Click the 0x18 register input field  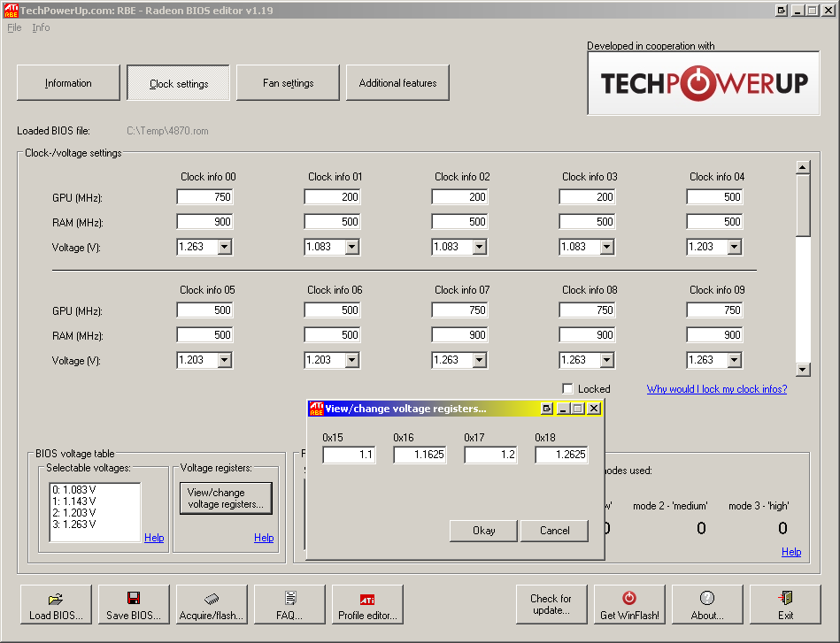tap(561, 455)
